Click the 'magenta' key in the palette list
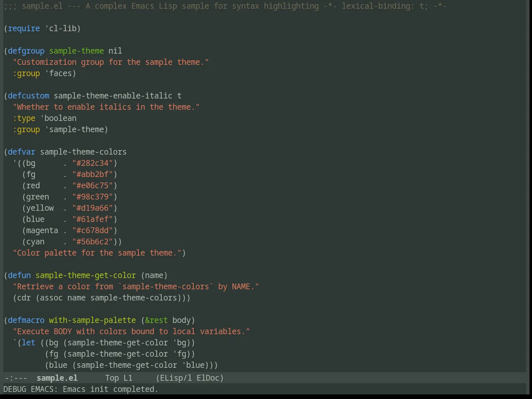 click(x=42, y=230)
